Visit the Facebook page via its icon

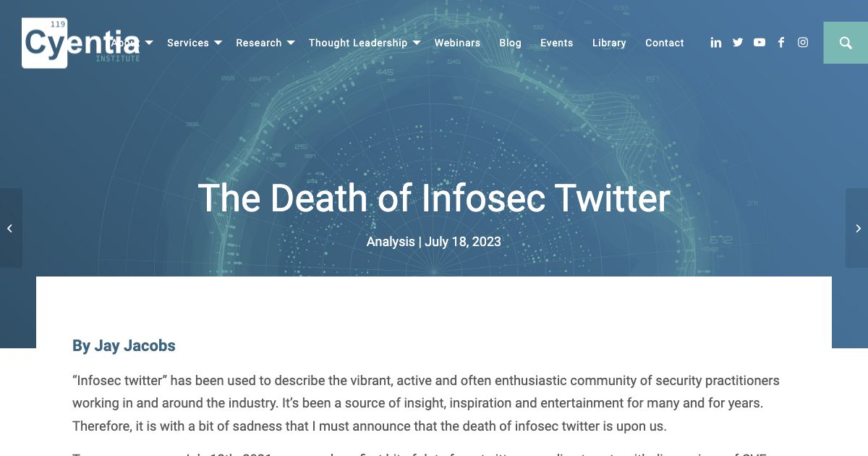[x=781, y=43]
